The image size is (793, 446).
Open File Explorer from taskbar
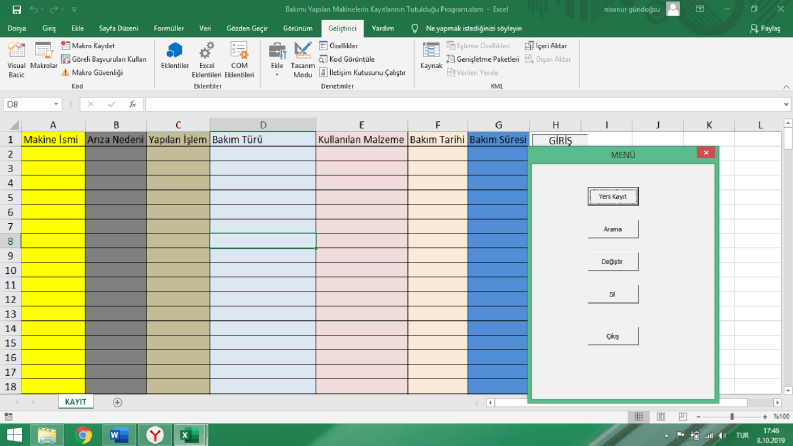[x=47, y=435]
